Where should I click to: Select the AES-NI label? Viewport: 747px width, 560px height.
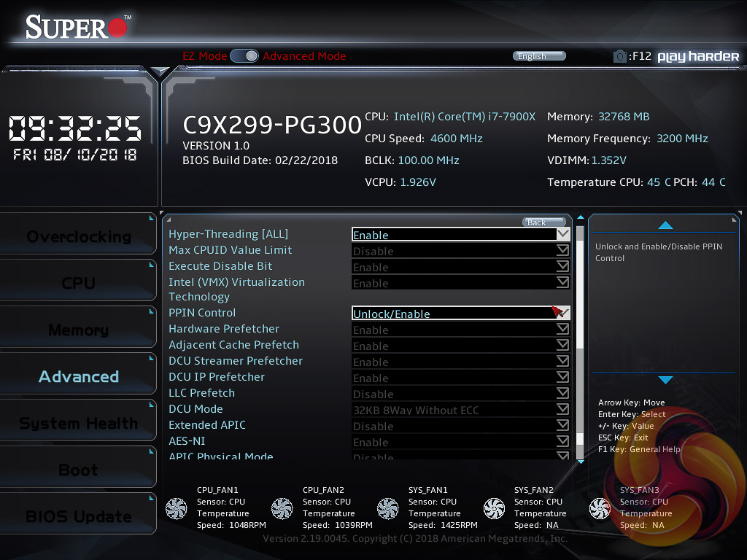pos(187,441)
